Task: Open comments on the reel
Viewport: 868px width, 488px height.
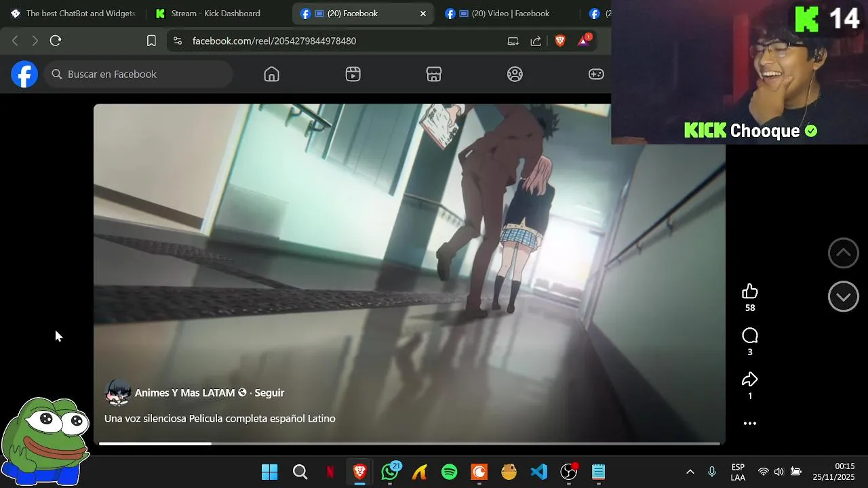Action: (750, 335)
